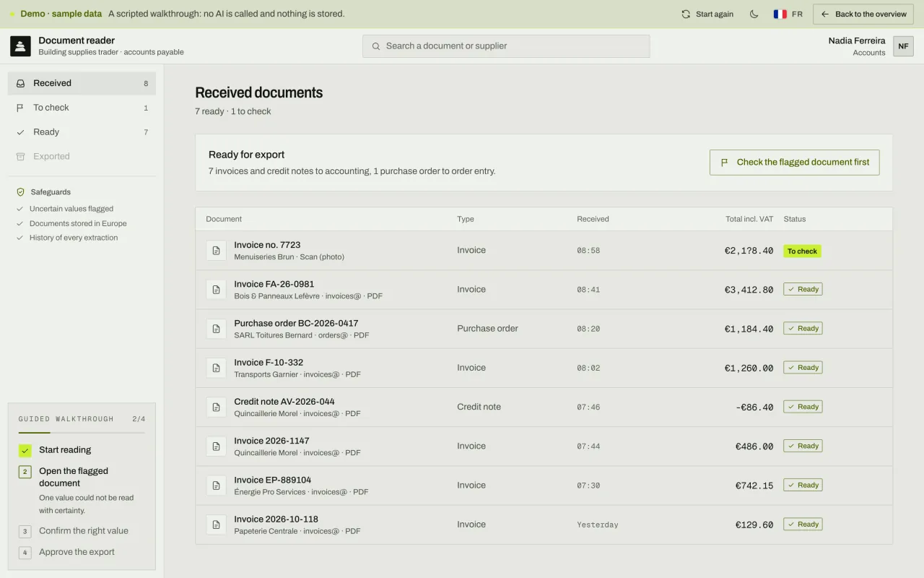924x578 pixels.
Task: Open the Received documents list
Action: coord(82,83)
